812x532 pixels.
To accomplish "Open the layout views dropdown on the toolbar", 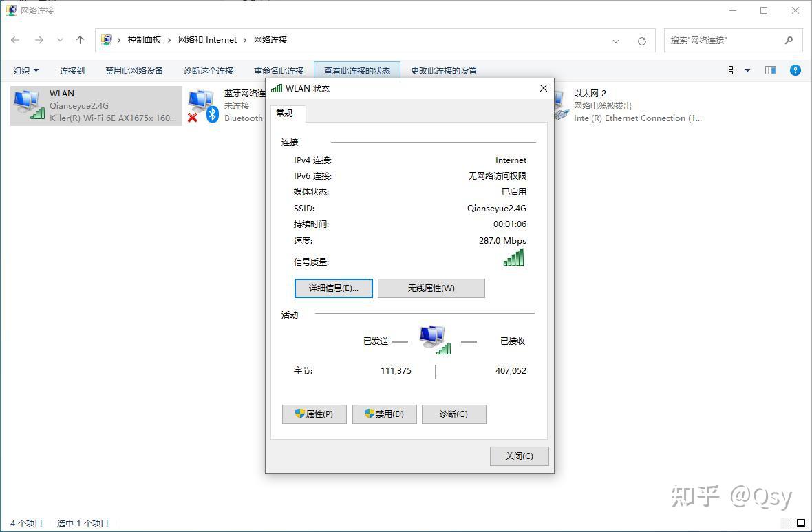I will (x=735, y=70).
